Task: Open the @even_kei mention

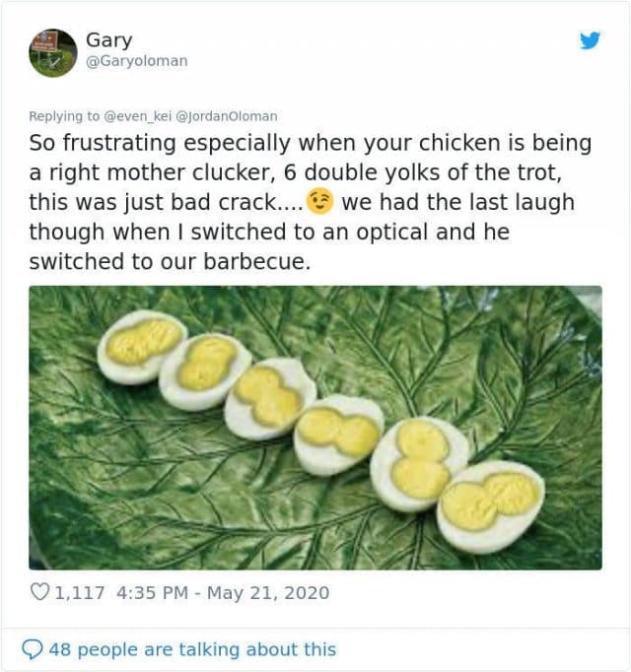Action: [140, 116]
